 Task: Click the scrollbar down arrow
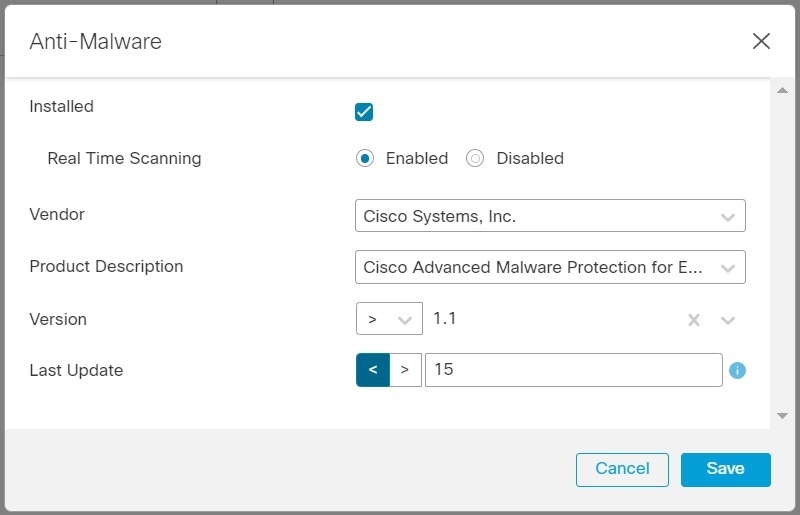782,416
